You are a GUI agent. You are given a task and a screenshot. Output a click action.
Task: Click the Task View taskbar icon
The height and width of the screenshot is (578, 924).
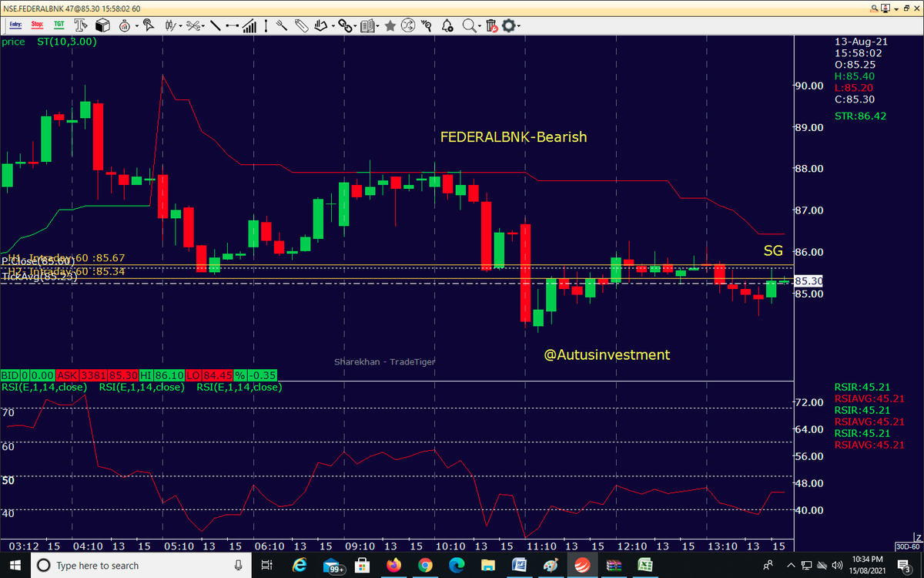pos(266,566)
